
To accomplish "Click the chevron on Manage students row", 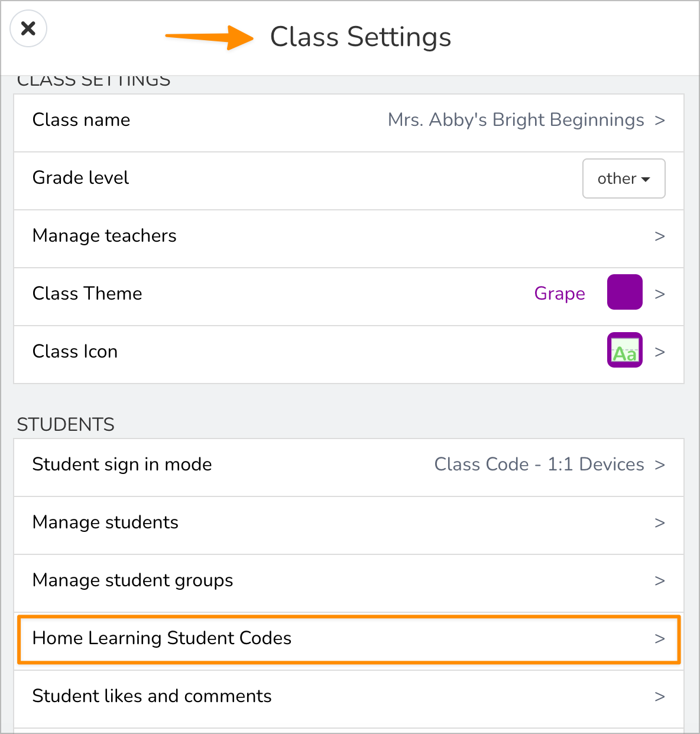I will 660,523.
